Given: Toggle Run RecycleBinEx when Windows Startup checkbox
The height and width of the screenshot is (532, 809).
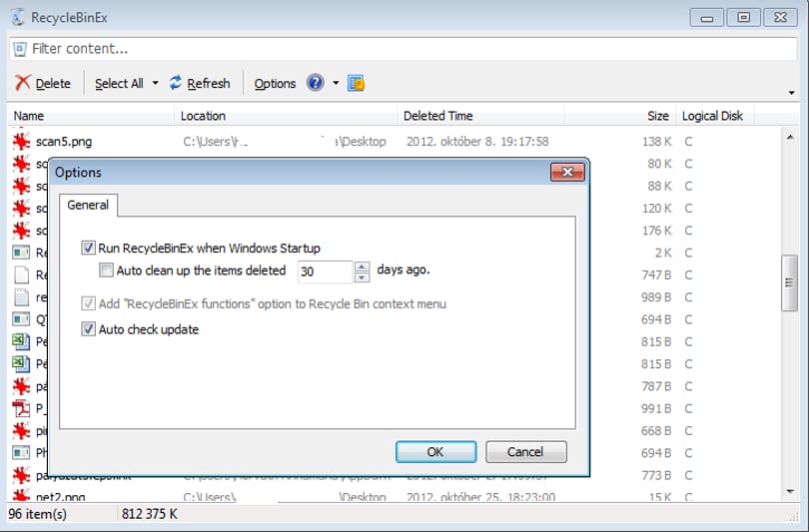Looking at the screenshot, I should pos(88,248).
